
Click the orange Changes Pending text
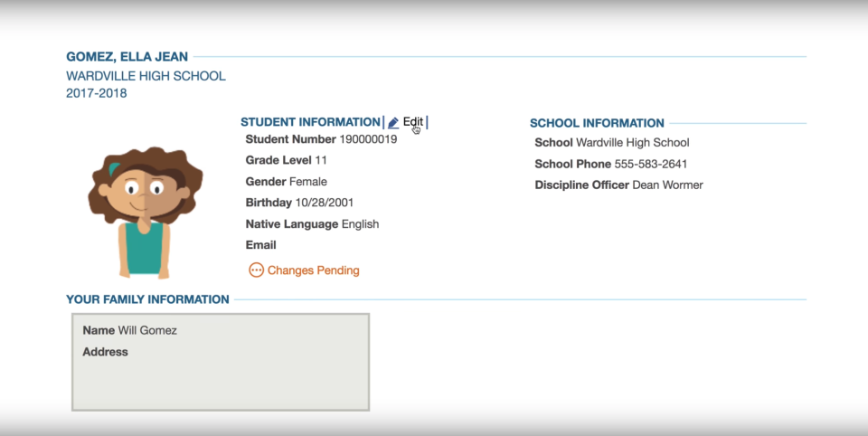(313, 270)
